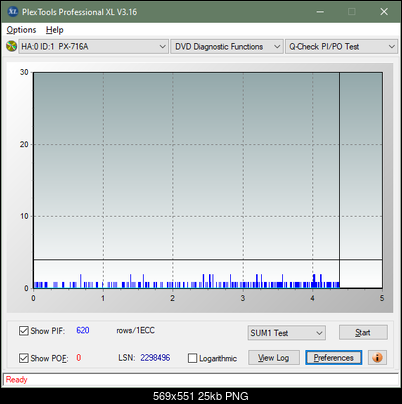The image size is (402, 404).
Task: Click the disc drive icon beside drive selector
Action: 11,46
